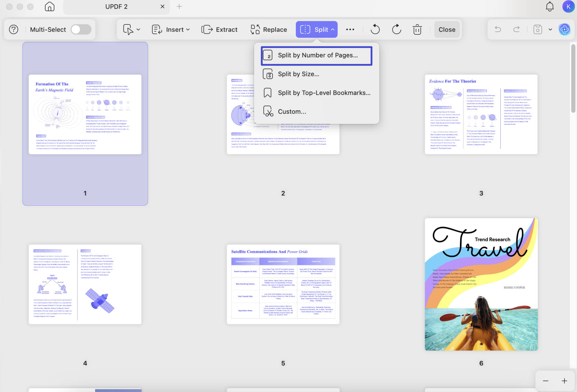
Task: Select page 4 thumbnail with satellite
Action: tap(85, 284)
